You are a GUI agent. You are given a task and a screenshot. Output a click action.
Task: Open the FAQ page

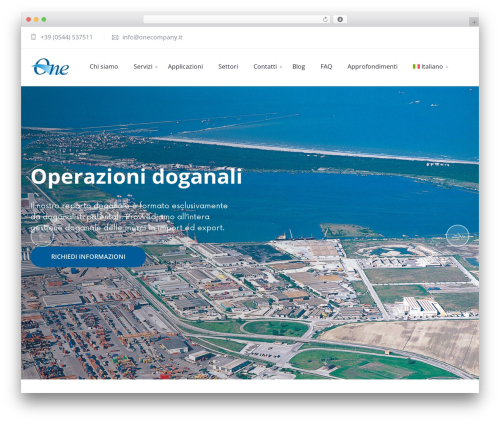tap(326, 67)
